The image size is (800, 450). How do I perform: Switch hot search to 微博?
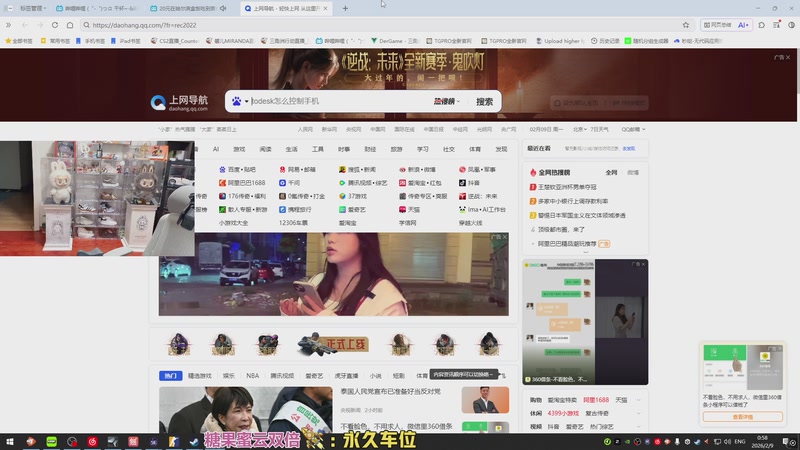pos(633,172)
